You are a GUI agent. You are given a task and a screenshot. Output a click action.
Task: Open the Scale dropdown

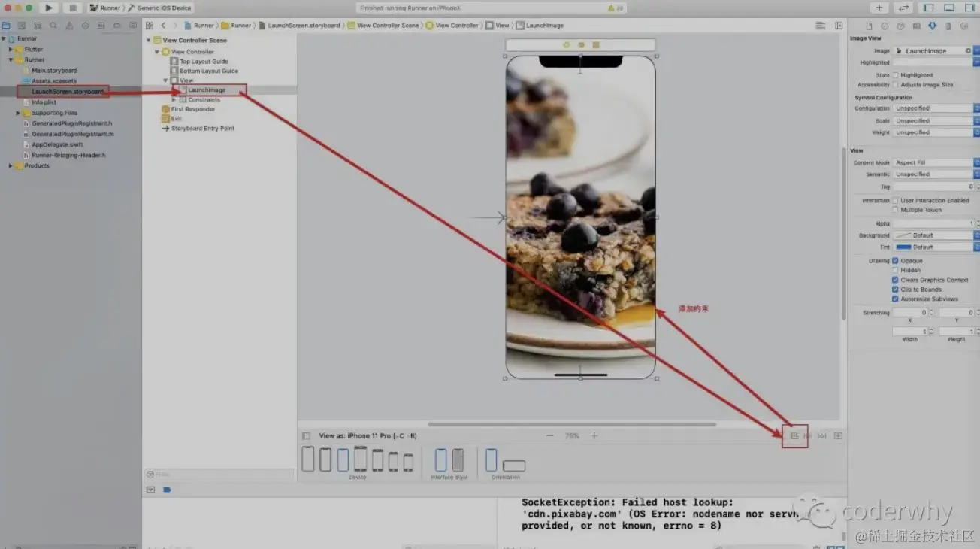[936, 121]
